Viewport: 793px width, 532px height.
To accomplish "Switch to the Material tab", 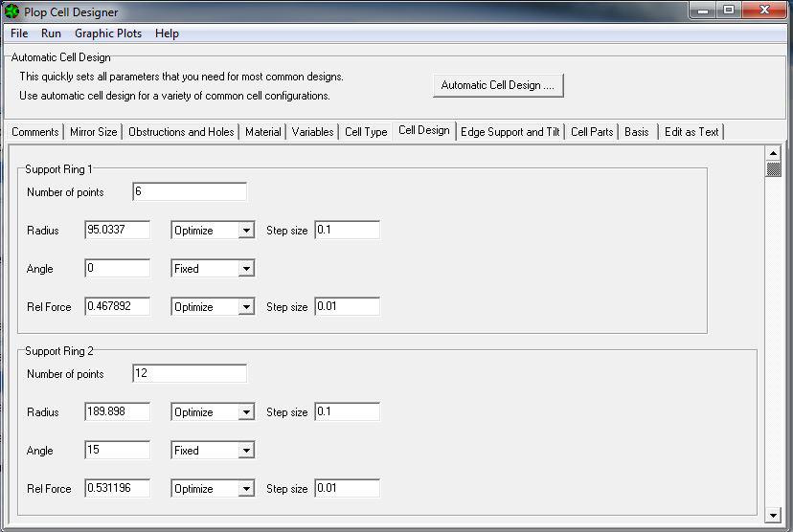I will pos(263,132).
